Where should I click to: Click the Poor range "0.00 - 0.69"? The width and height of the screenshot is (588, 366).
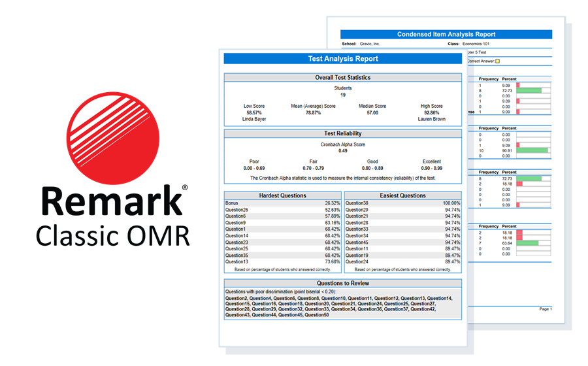(254, 168)
